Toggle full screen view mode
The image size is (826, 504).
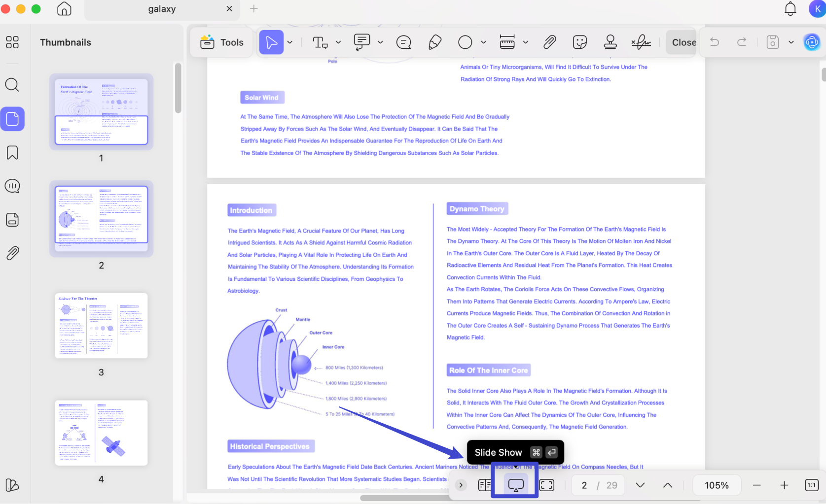546,485
